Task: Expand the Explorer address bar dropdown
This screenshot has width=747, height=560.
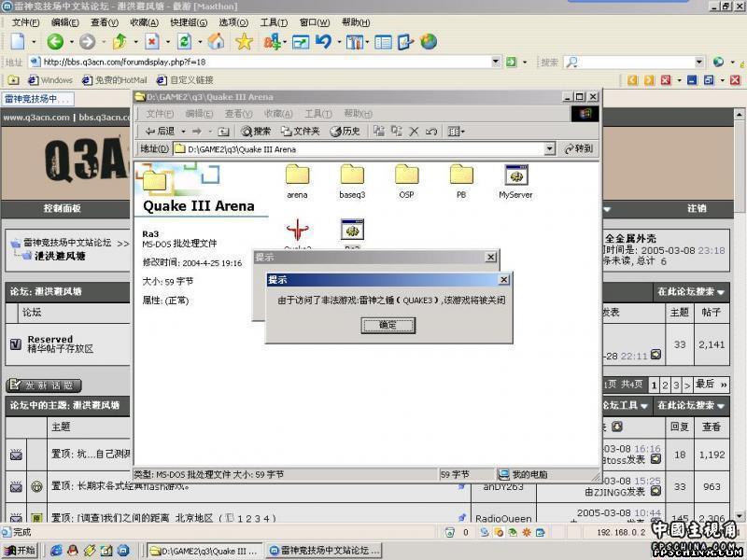Action: tap(550, 149)
